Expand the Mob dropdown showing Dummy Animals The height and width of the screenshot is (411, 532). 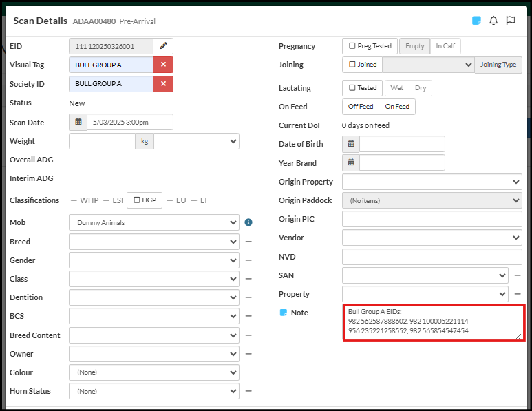tap(153, 223)
